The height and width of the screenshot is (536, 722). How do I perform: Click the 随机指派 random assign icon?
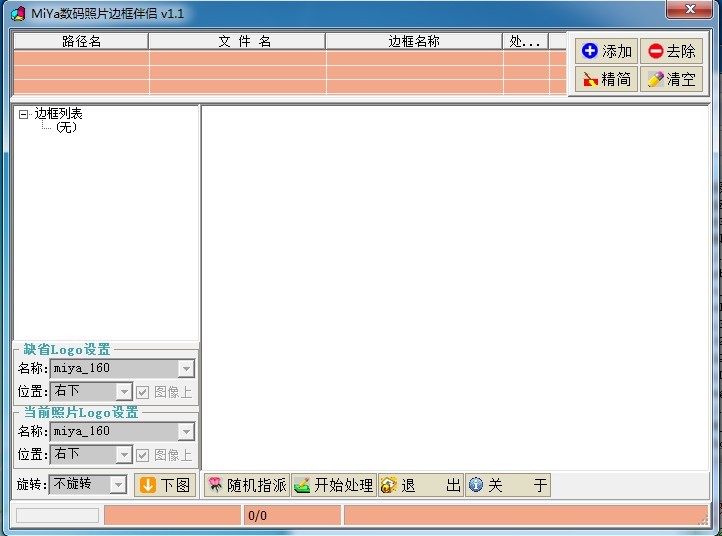(x=246, y=485)
